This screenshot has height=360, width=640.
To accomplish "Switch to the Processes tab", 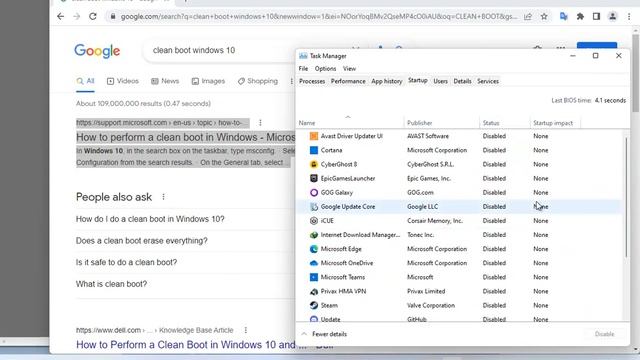I will click(x=312, y=81).
